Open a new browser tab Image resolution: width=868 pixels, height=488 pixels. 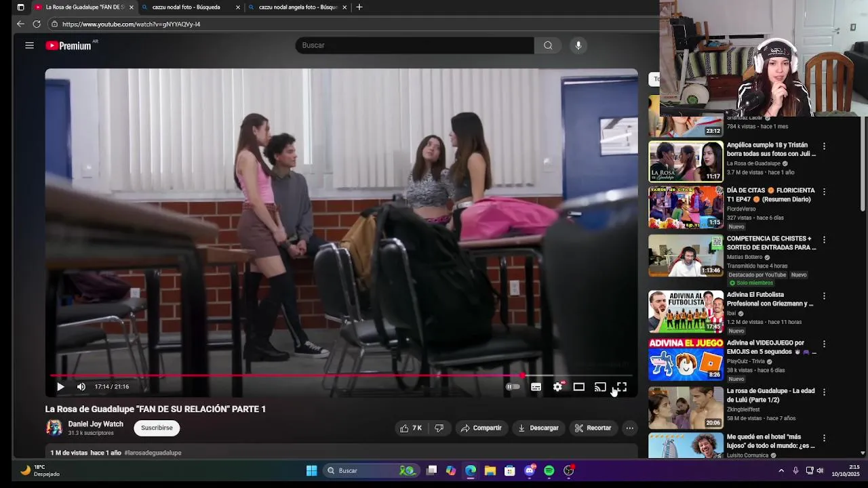(359, 7)
